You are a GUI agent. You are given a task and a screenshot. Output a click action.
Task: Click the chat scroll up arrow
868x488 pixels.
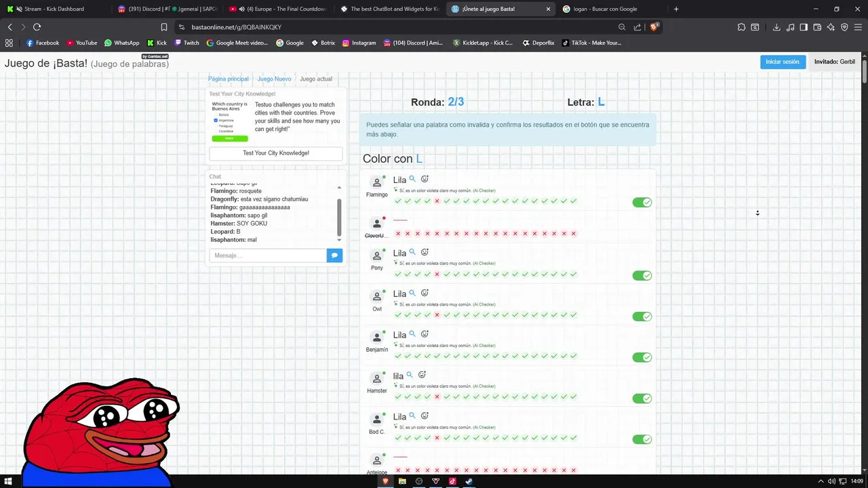tap(339, 188)
